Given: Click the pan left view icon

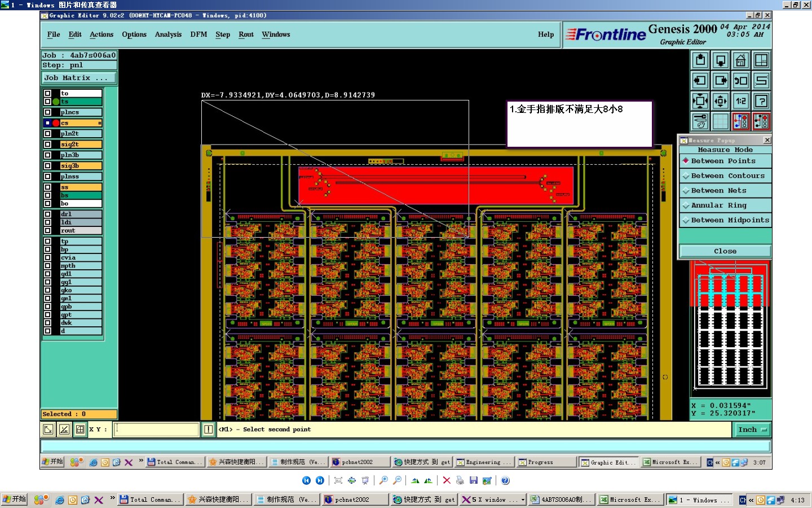Looking at the screenshot, I should pos(700,81).
